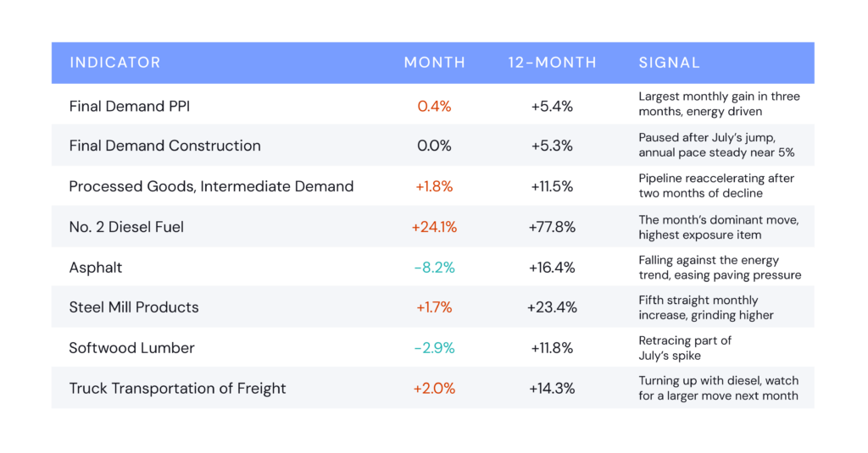
Task: Click the No. 2 Diesel Fuel label
Action: pos(126,227)
